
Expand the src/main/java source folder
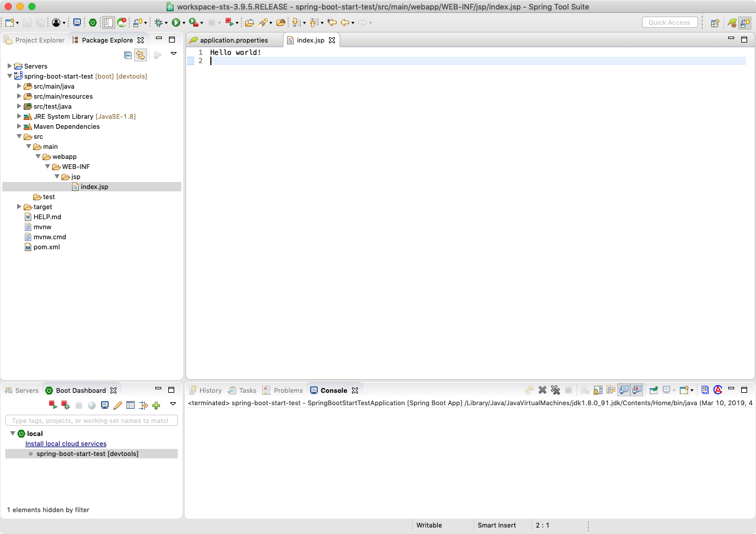coord(19,86)
